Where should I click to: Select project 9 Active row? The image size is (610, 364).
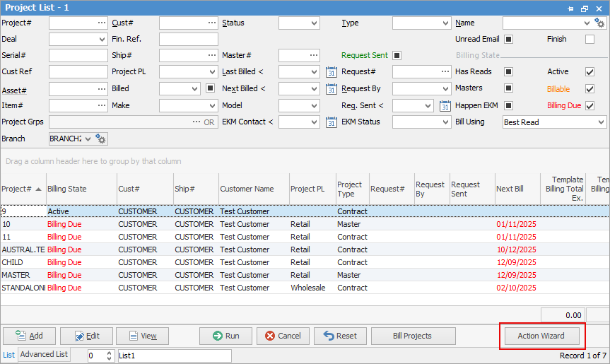coord(305,211)
